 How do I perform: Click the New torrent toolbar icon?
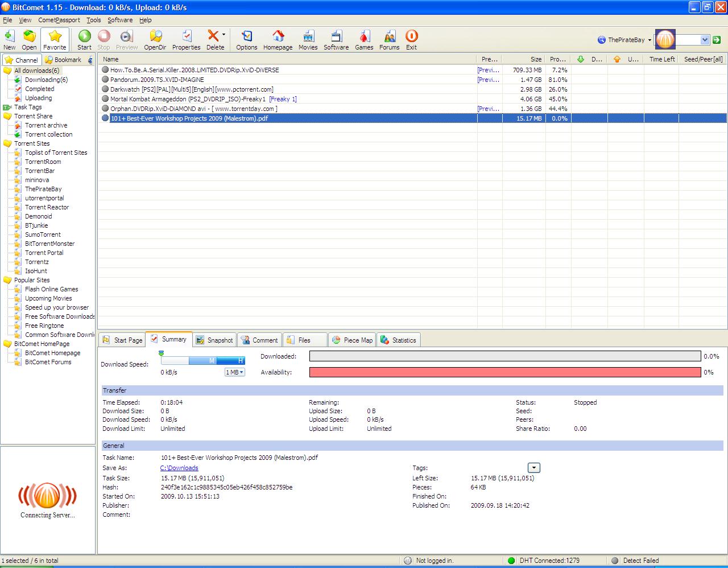(x=9, y=40)
